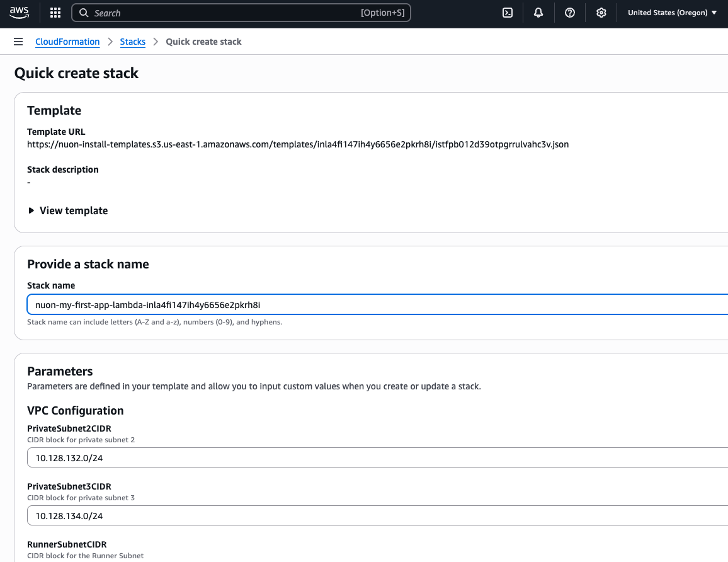This screenshot has height=562, width=728.
Task: Open the help question-mark menu
Action: 570,13
